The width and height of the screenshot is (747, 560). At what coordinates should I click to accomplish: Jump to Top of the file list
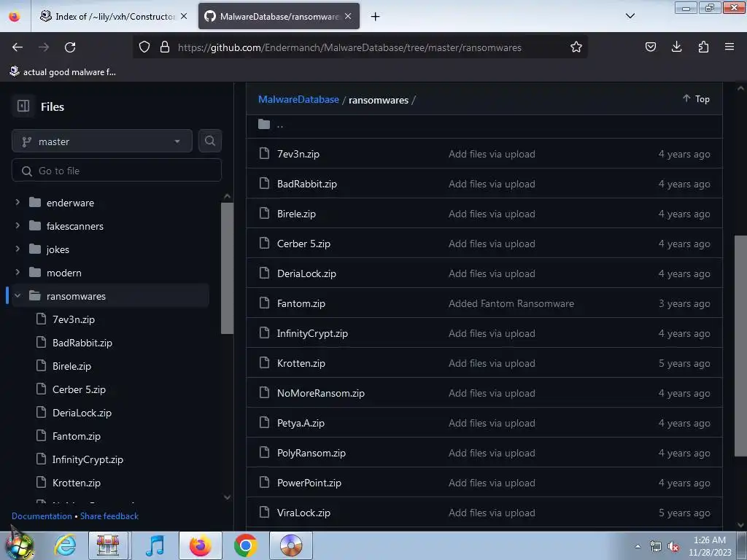coord(696,99)
